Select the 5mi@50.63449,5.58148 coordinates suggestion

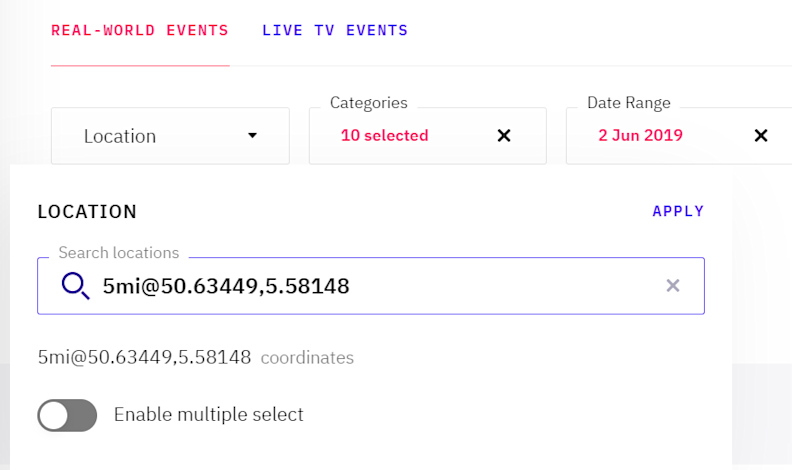144,357
